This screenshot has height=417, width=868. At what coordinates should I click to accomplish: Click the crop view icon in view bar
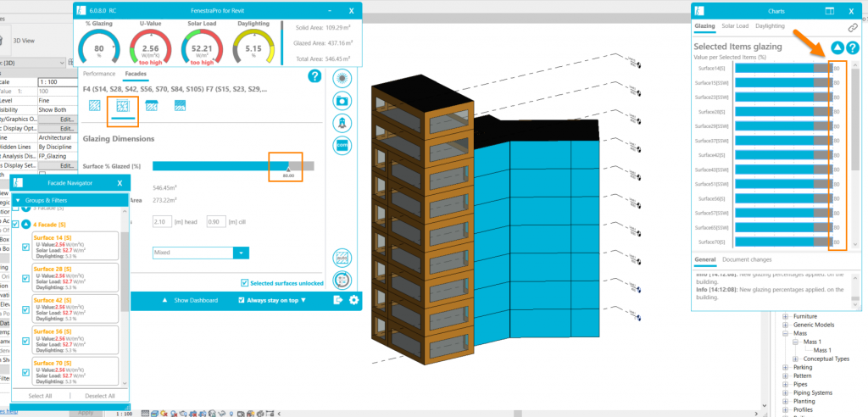pos(193,413)
